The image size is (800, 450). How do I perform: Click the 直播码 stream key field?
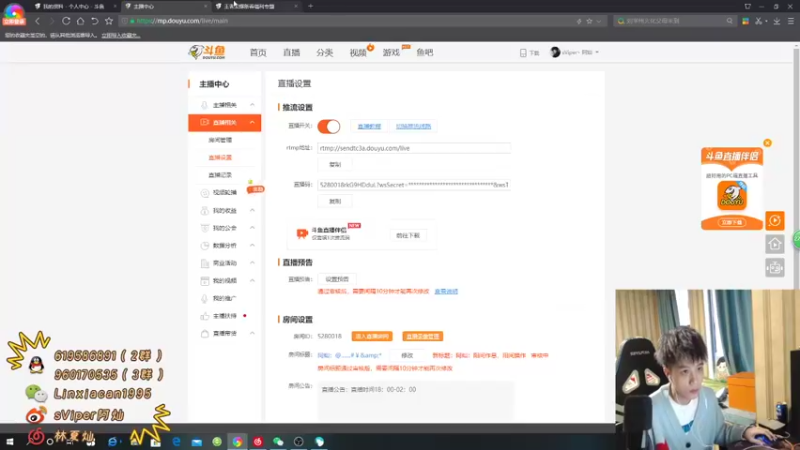point(414,185)
